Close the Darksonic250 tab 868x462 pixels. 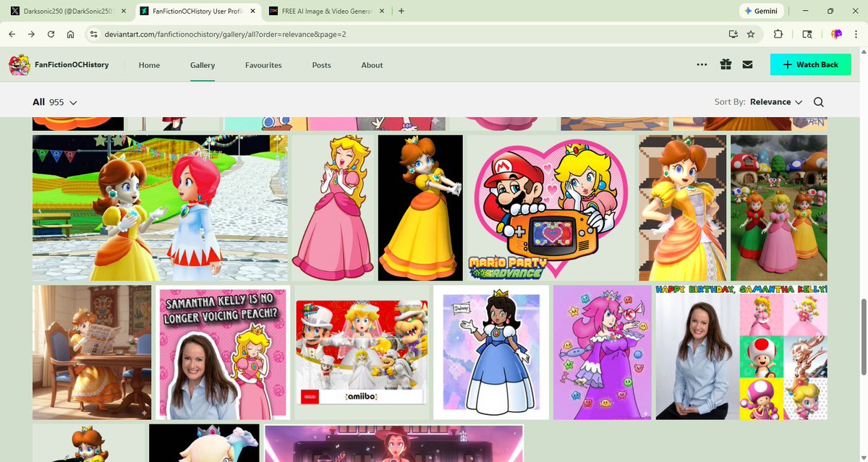click(x=123, y=11)
